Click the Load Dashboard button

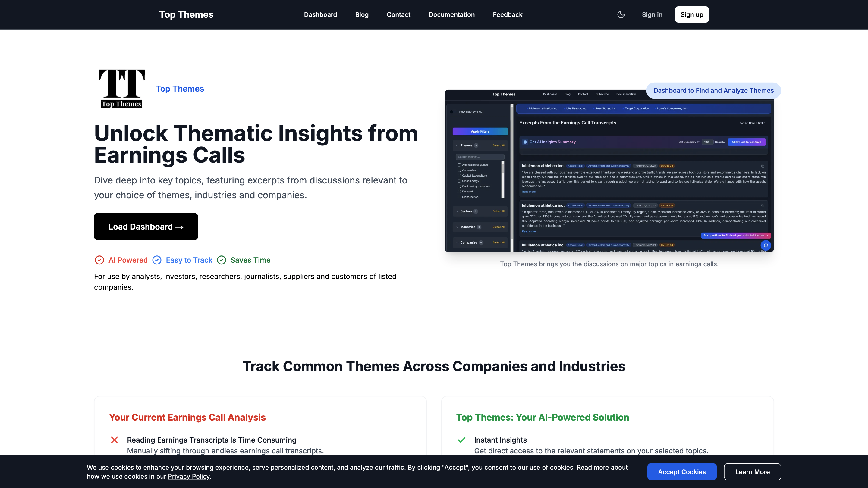[x=146, y=226]
